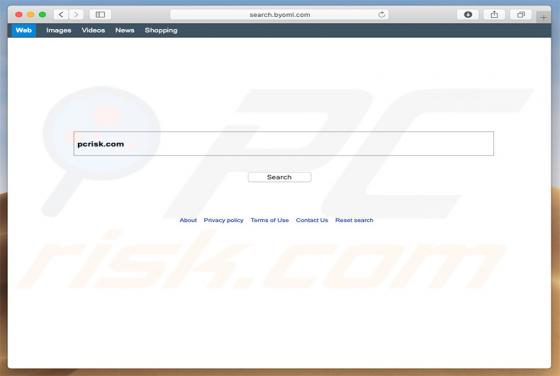Viewport: 560px width, 376px height.
Task: Focus the search box containing pcrisk.com
Action: point(284,144)
